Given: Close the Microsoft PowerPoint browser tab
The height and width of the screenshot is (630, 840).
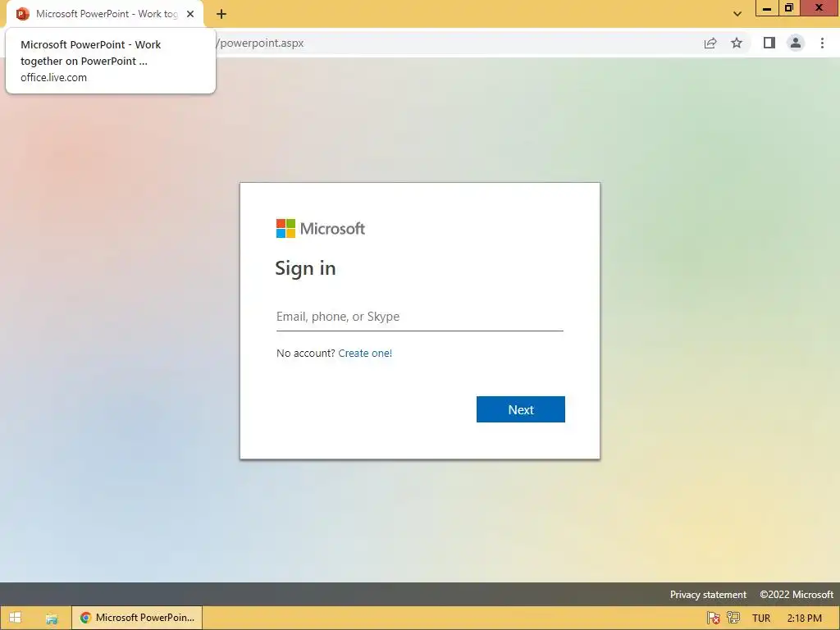Looking at the screenshot, I should pos(190,14).
